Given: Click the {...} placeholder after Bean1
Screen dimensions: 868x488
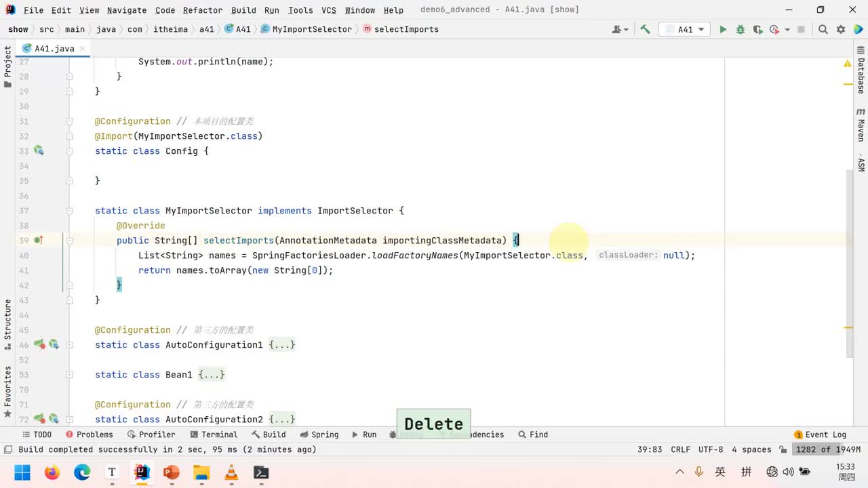Looking at the screenshot, I should [x=212, y=374].
